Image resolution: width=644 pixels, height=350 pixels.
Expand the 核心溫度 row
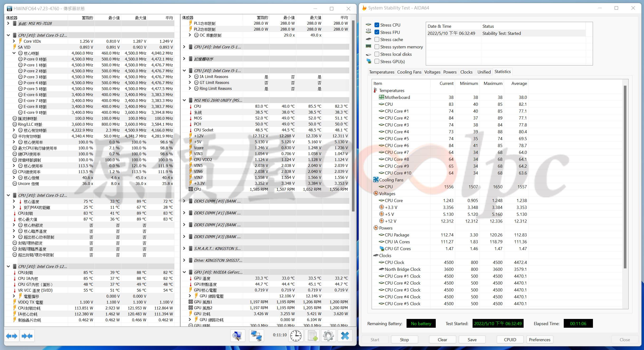14,201
